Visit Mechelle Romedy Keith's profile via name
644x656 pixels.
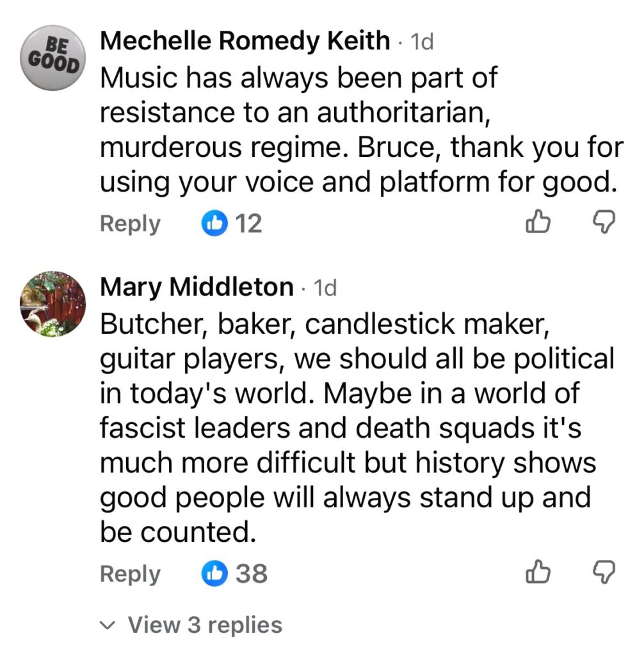click(x=245, y=41)
